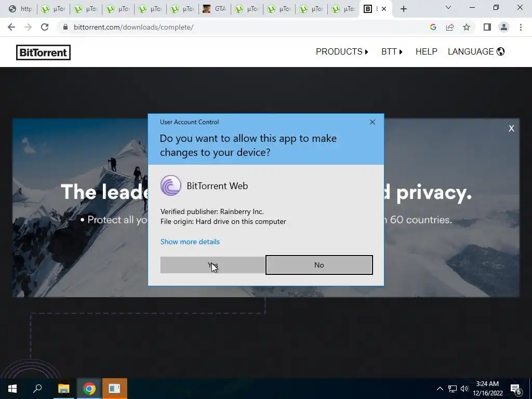Expand the BTT menu
Image resolution: width=532 pixels, height=399 pixels.
point(392,51)
